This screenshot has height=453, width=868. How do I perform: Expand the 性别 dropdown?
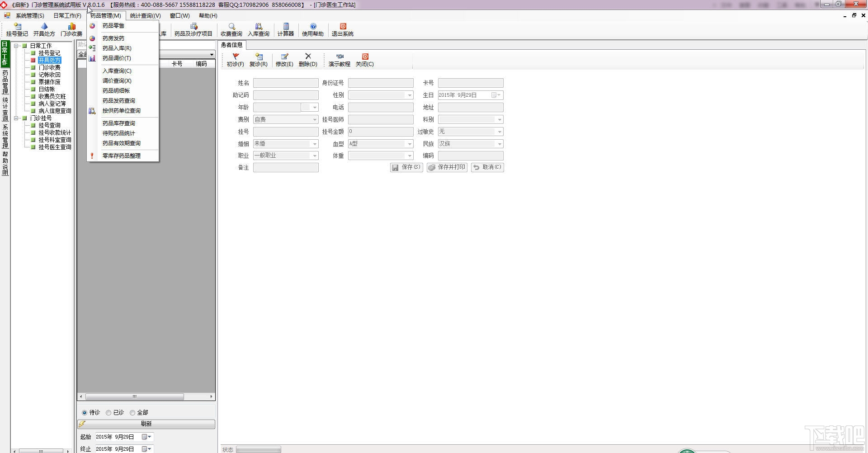coord(410,95)
